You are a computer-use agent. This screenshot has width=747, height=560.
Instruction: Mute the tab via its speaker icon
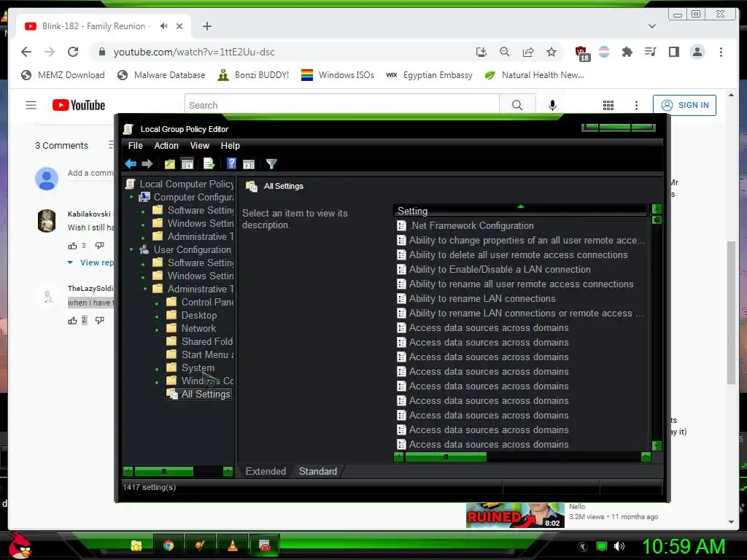(164, 26)
